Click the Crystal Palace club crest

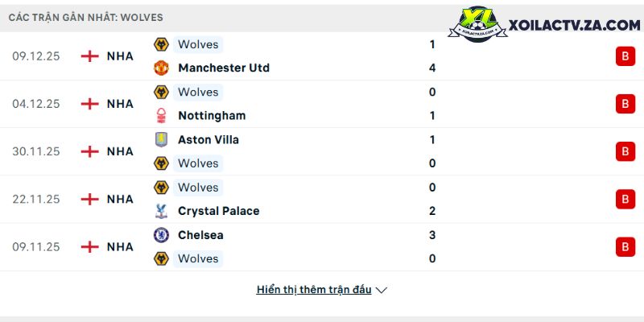pos(161,211)
